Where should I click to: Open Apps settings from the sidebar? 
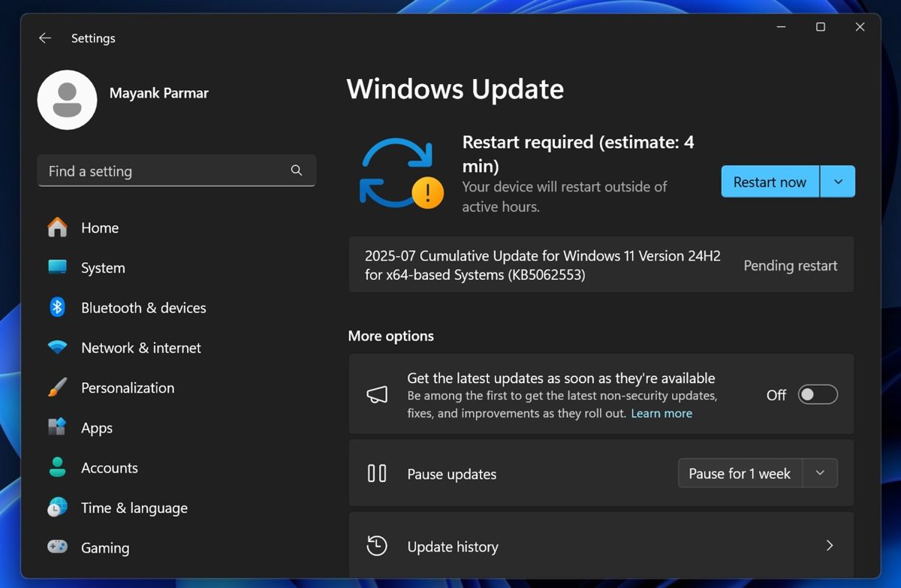pyautogui.click(x=57, y=427)
